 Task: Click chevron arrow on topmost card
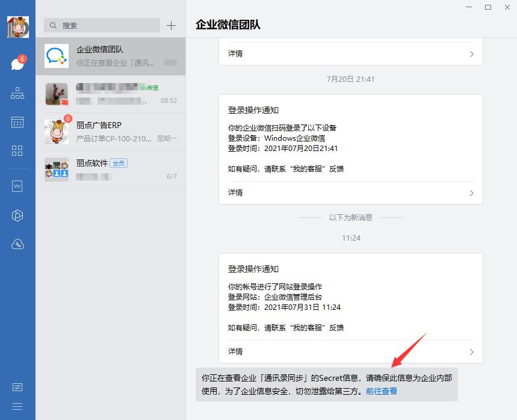472,54
